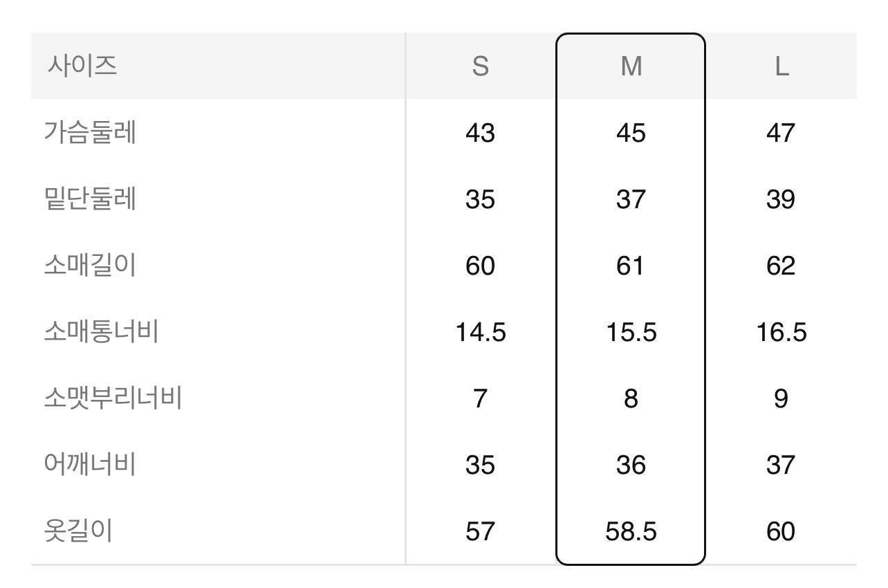Click the 어깨너비 row label
Image resolution: width=888 pixels, height=588 pixels.
[90, 464]
